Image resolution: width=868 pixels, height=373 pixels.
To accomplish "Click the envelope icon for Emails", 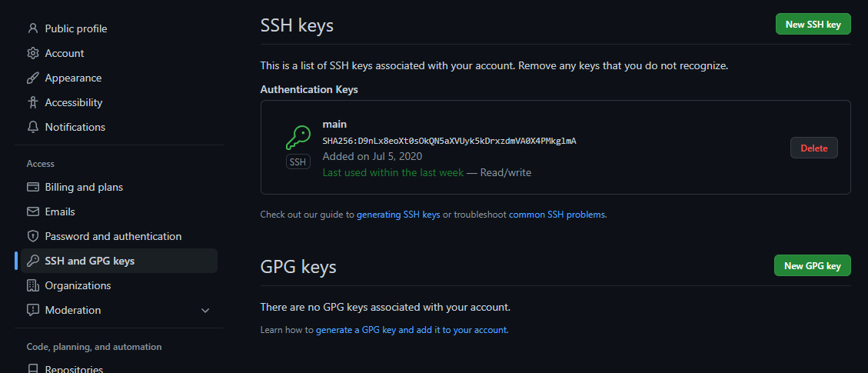I will [32, 211].
